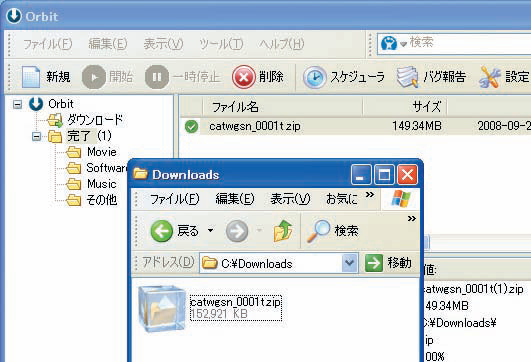Expand the hidden menu items chevron in Downloads
This screenshot has height=362, width=531.
tap(370, 195)
